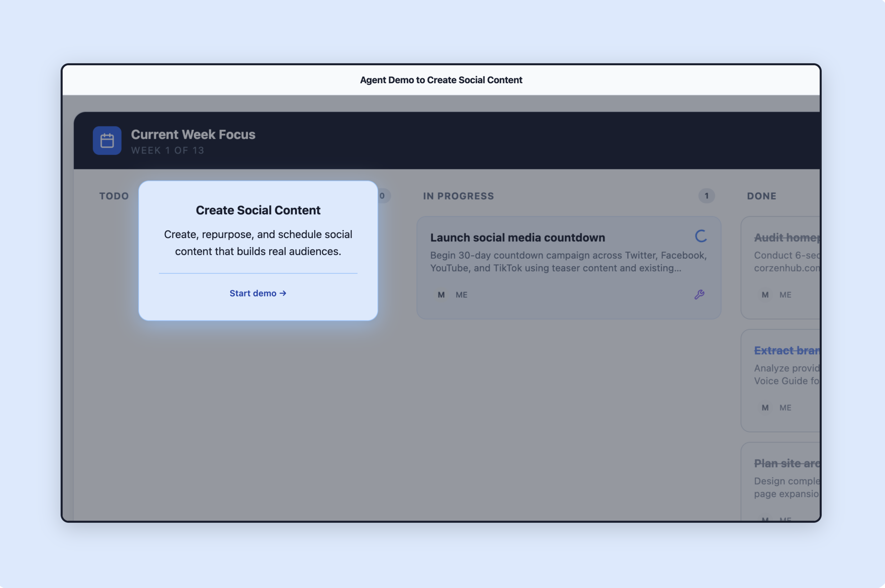Click the zero count badge near TODO
Screen dimensions: 885x588
[x=382, y=196]
